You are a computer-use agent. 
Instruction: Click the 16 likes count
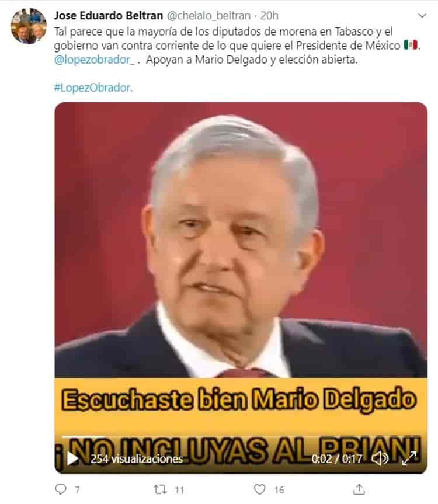pyautogui.click(x=279, y=490)
